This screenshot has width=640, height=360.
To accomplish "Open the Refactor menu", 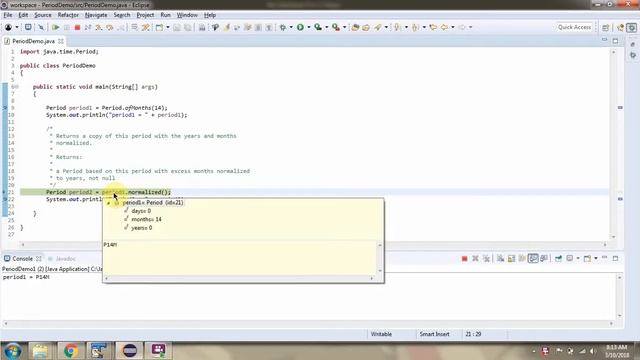I will point(68,15).
